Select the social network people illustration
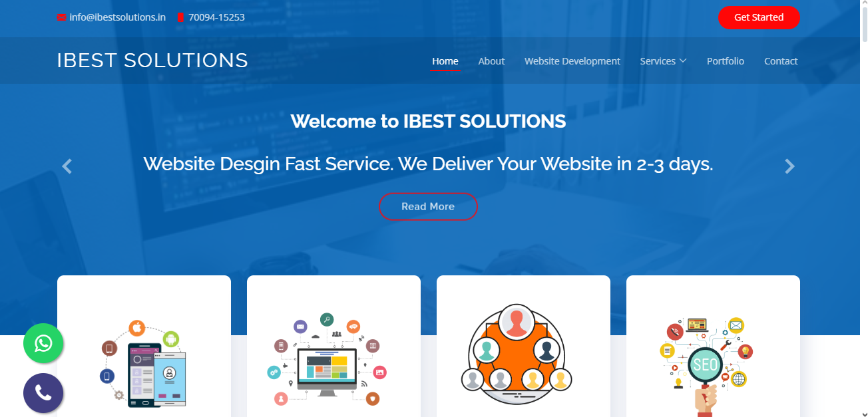The width and height of the screenshot is (868, 417). coord(517,354)
